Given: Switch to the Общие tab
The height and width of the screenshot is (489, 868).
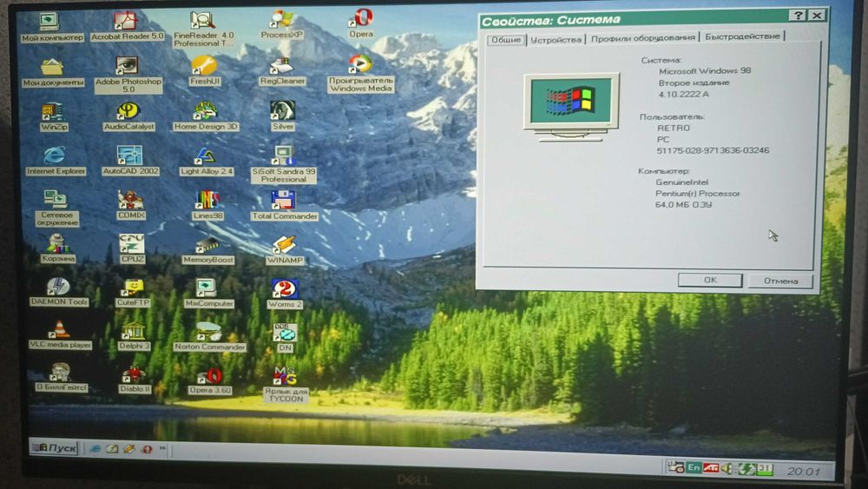Looking at the screenshot, I should pyautogui.click(x=506, y=40).
